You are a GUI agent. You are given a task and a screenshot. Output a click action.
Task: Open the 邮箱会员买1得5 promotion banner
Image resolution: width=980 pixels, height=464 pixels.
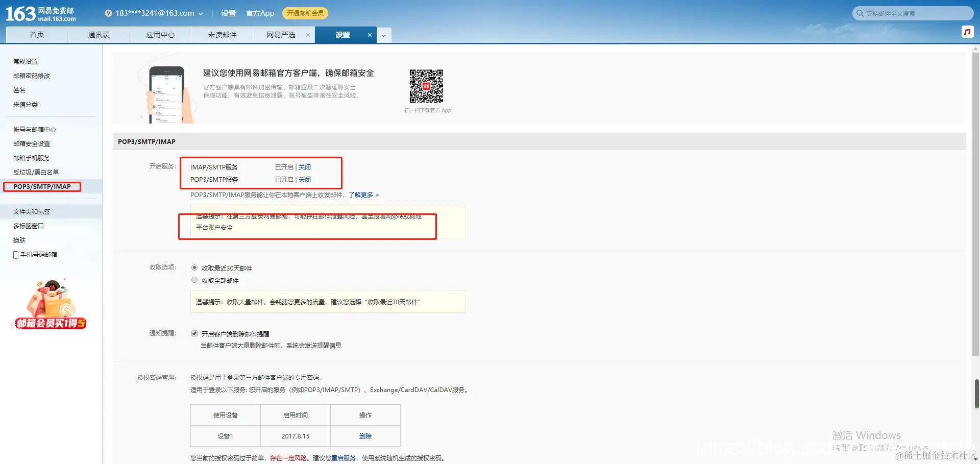(x=50, y=305)
